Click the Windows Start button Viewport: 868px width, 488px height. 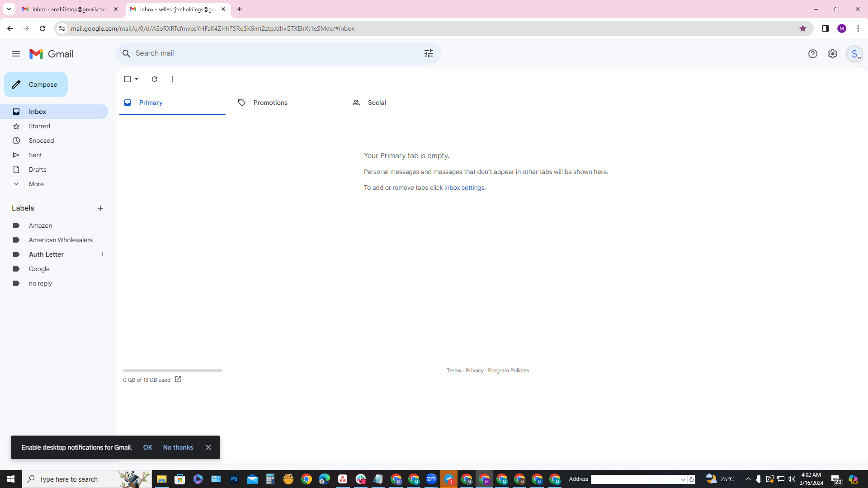point(11,479)
